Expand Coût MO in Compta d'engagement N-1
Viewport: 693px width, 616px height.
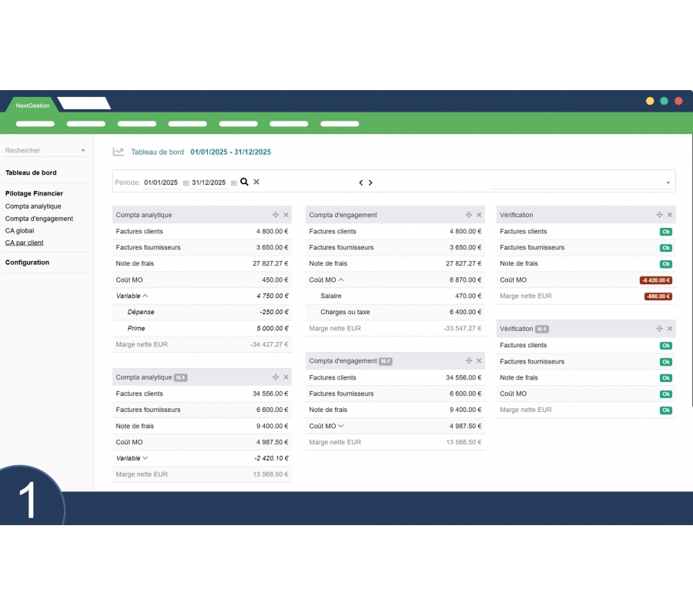coord(341,426)
